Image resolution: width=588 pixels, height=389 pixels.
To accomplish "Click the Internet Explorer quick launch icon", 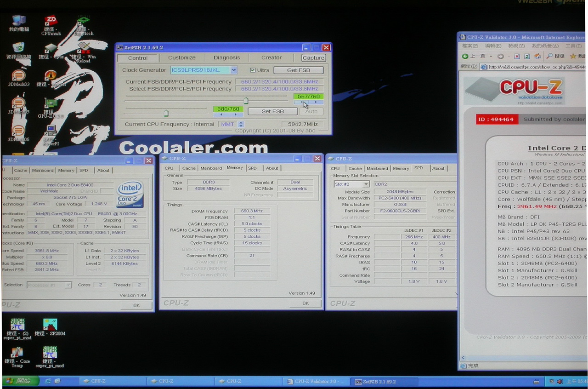I will pos(48,381).
